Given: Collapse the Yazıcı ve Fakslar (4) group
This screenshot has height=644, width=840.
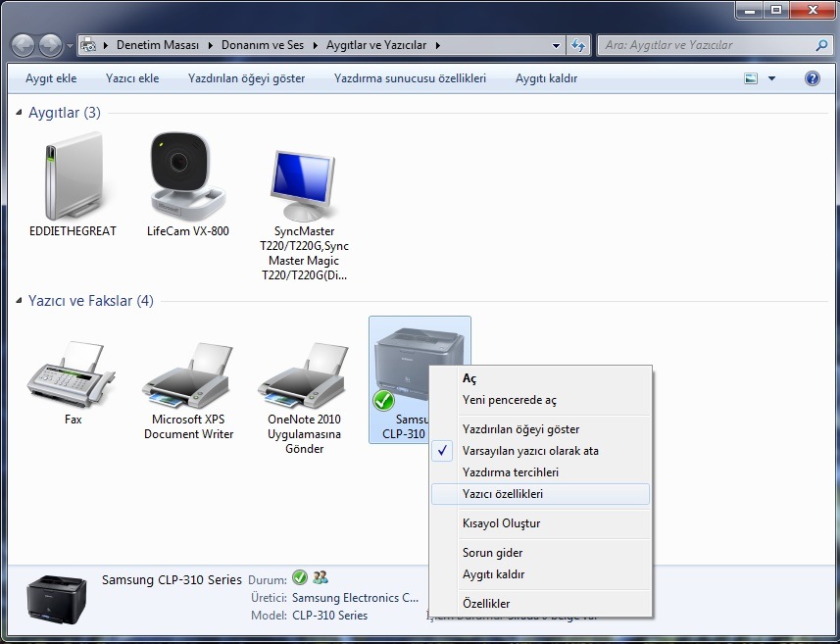Looking at the screenshot, I should pyautogui.click(x=21, y=302).
